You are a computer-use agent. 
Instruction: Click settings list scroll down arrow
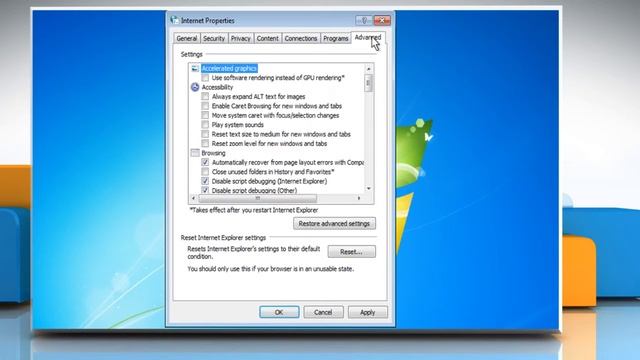point(369,189)
